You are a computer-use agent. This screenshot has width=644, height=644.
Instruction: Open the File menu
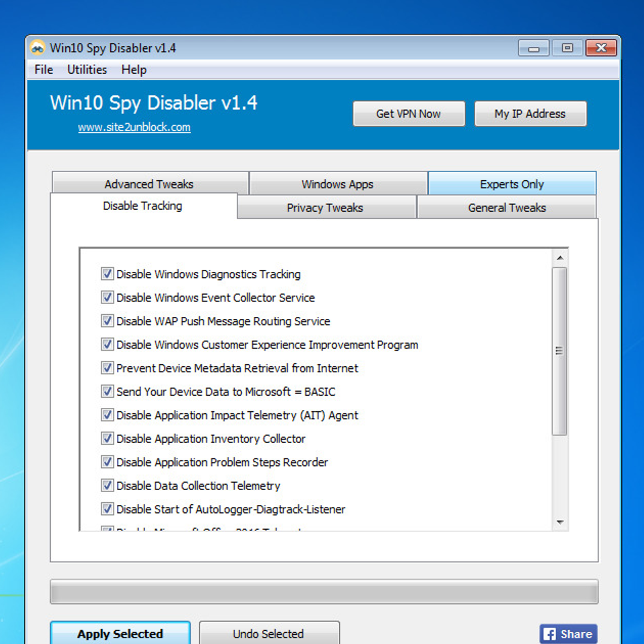(43, 70)
